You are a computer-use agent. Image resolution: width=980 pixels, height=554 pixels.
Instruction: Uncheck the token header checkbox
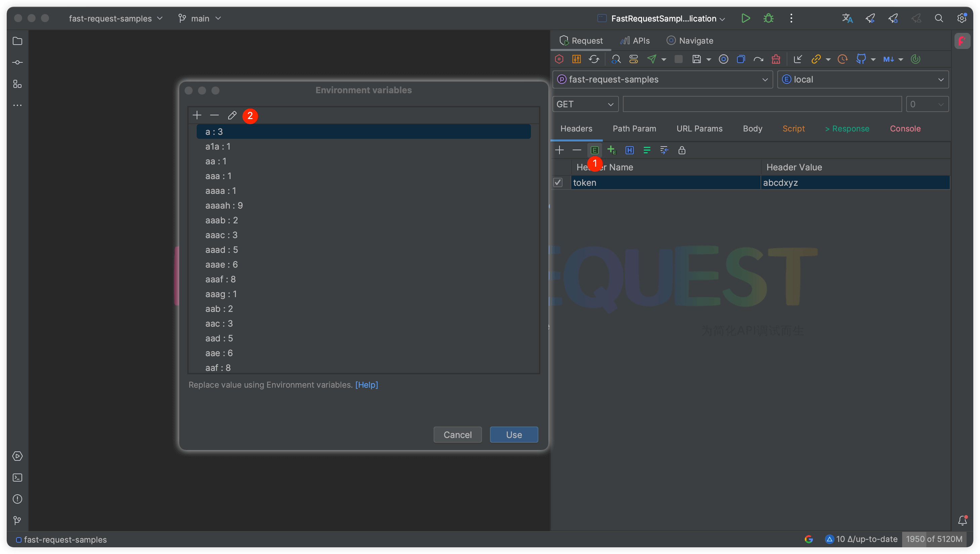click(x=558, y=183)
